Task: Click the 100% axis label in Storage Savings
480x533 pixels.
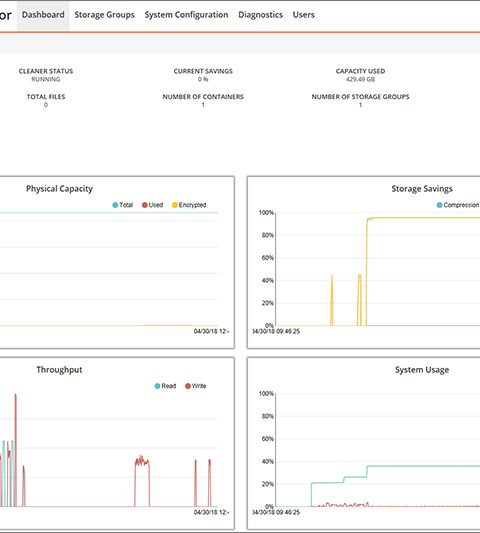Action: tap(266, 213)
